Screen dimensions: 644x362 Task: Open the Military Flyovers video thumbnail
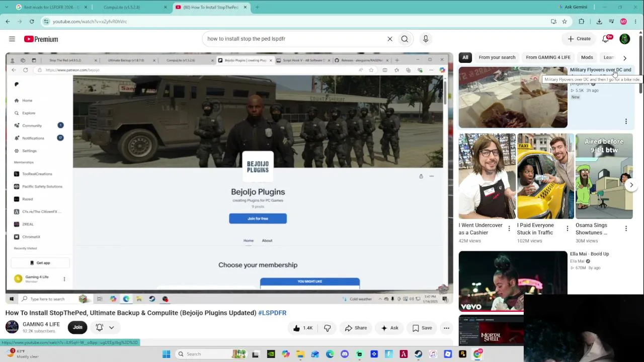pos(513,98)
